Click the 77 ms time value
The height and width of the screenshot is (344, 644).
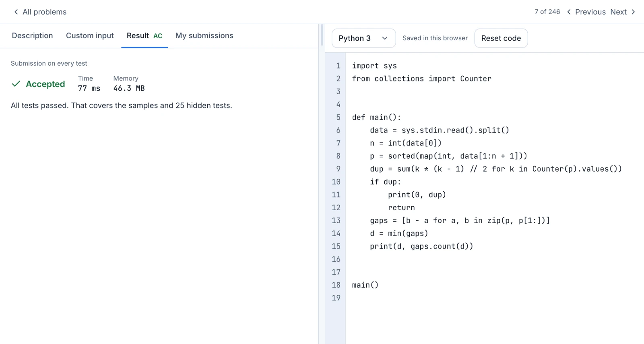click(89, 88)
